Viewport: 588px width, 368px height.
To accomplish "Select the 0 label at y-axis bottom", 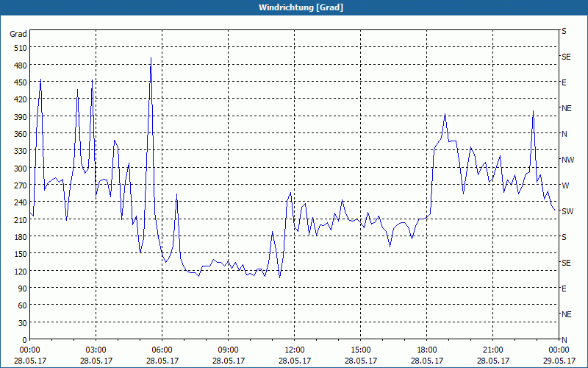I will coord(25,340).
